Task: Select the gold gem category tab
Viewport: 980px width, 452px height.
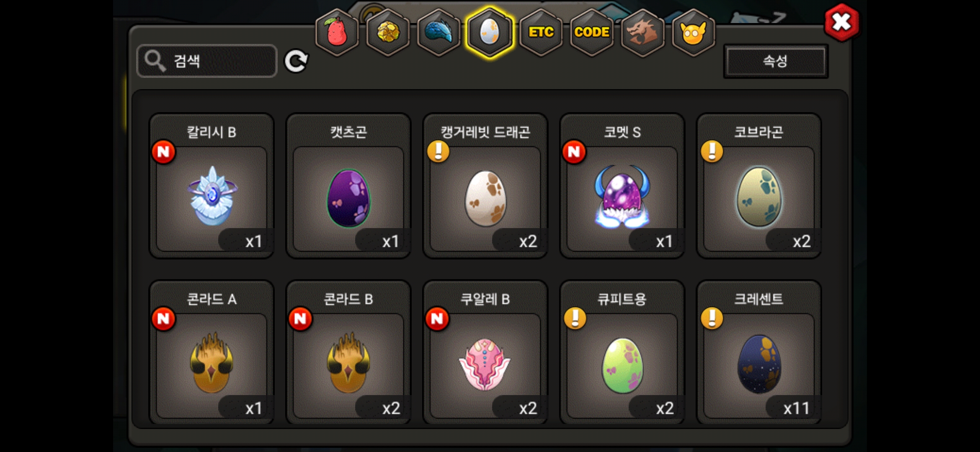Action: (x=388, y=33)
